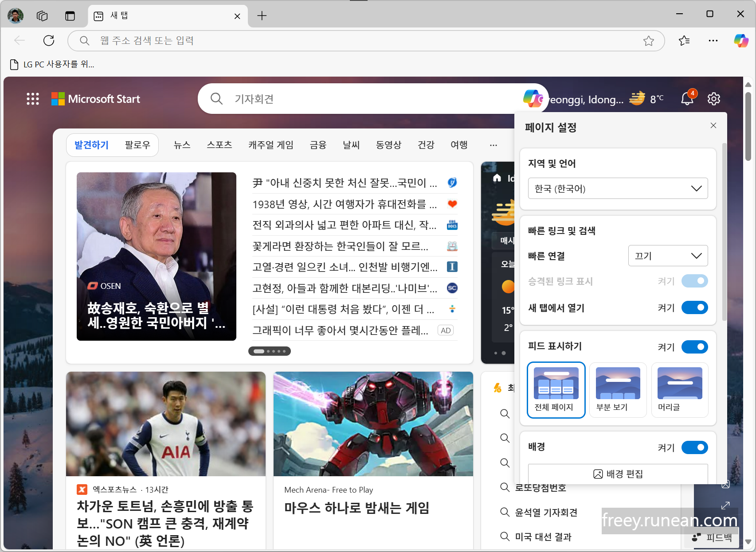756x552 pixels.
Task: Open the 여행 category tab
Action: [x=459, y=145]
